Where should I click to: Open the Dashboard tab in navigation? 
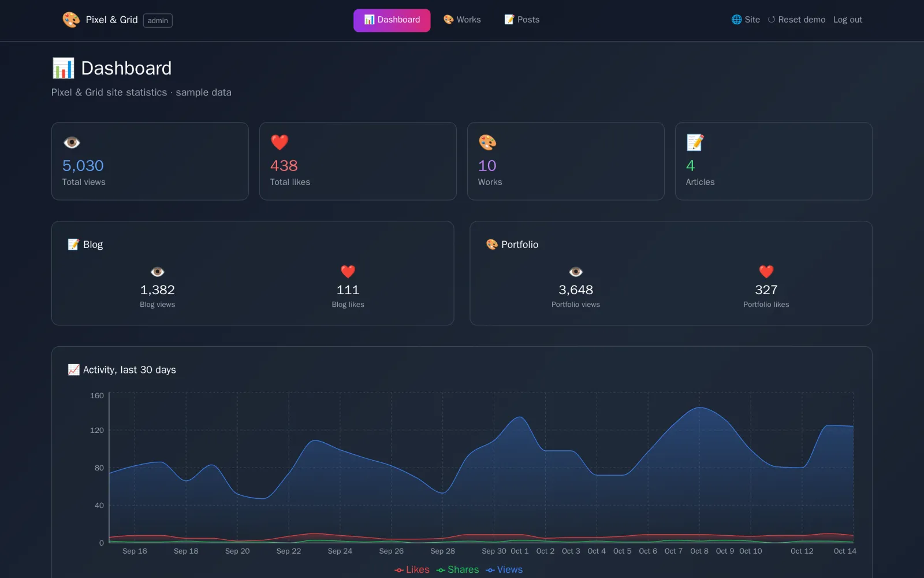pos(392,20)
